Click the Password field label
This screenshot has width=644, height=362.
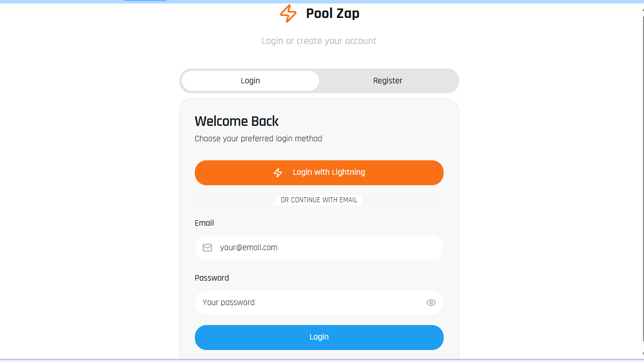(212, 278)
